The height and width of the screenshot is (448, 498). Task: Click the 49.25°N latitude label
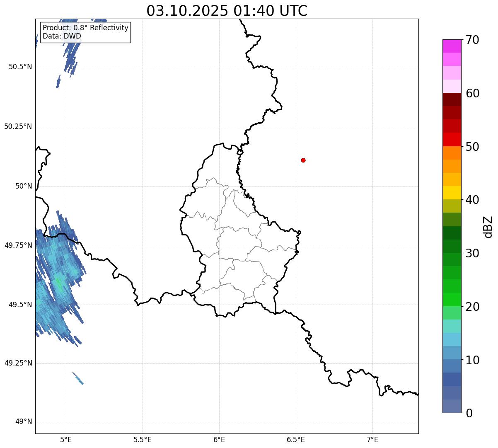tap(18, 363)
